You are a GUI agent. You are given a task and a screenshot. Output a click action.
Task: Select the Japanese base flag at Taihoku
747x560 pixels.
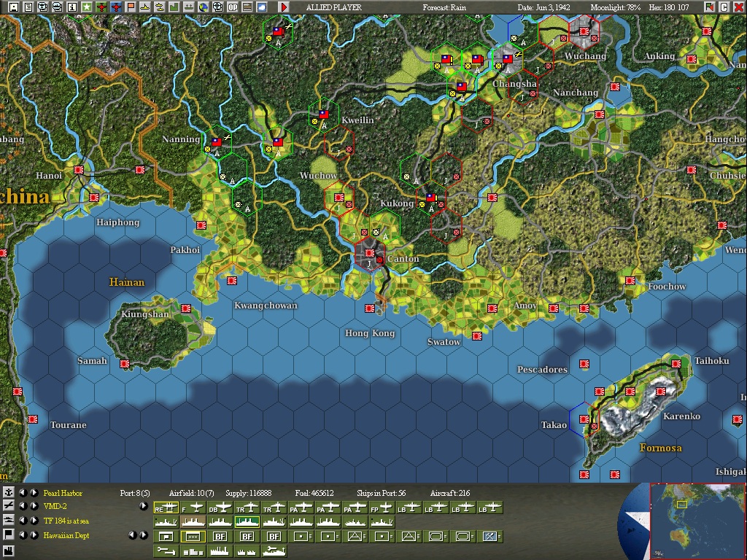click(x=676, y=364)
